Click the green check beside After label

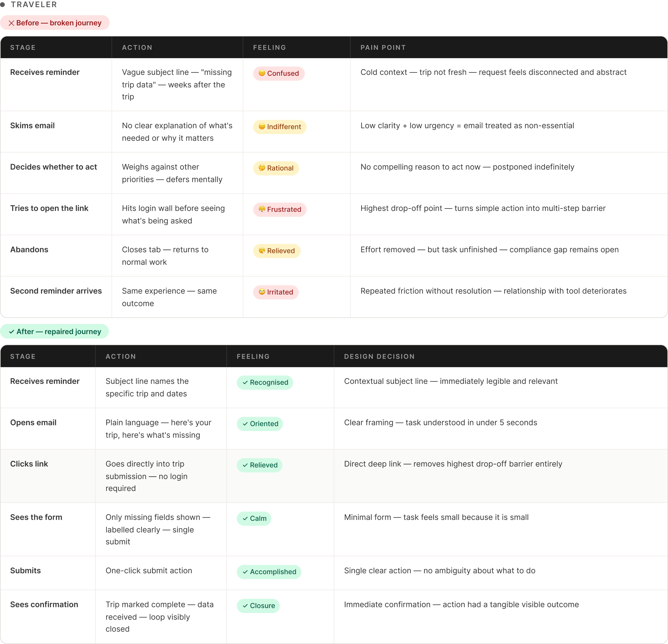coord(12,332)
